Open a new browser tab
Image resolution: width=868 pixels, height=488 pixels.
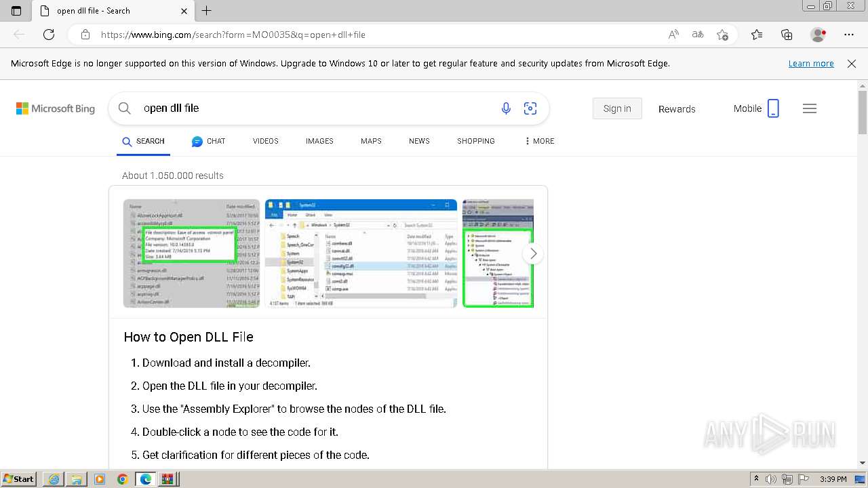(x=207, y=11)
